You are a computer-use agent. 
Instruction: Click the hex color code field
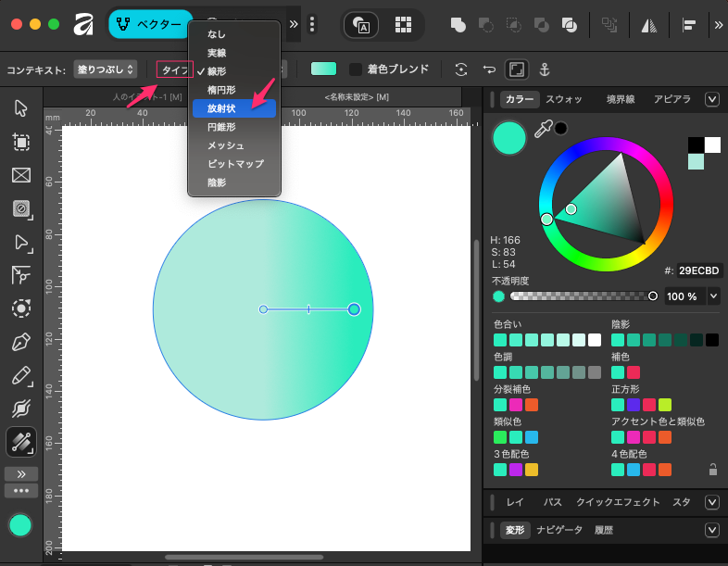point(700,270)
